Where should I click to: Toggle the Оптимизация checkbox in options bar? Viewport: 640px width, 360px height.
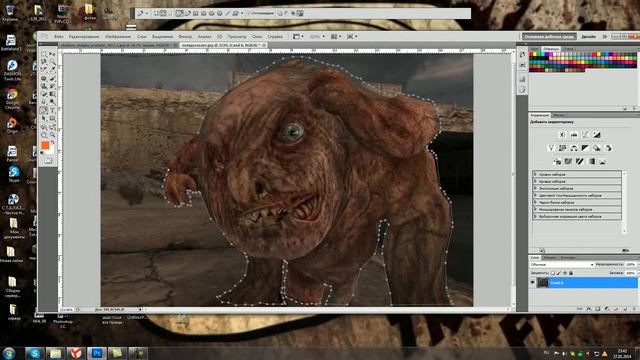248,13
